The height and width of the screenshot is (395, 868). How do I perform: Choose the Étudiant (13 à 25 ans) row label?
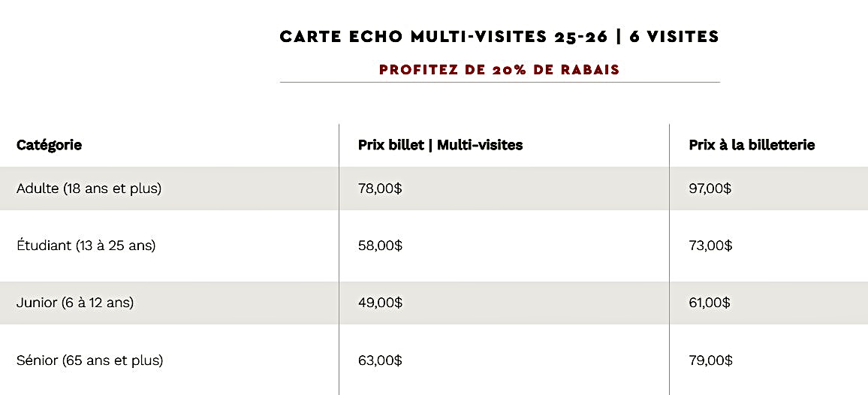point(86,246)
